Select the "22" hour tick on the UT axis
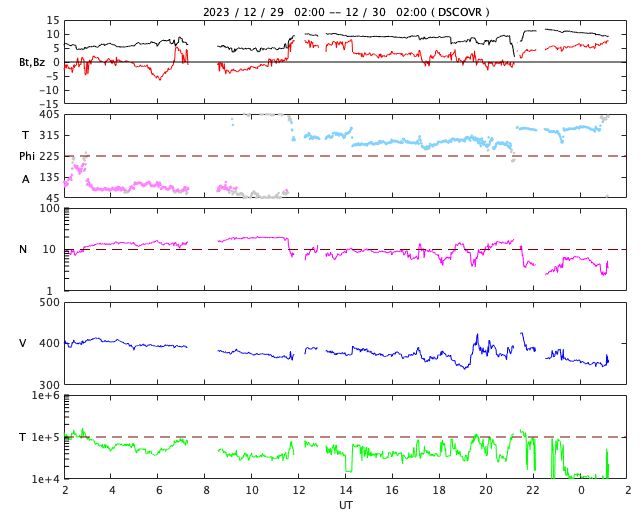Screen dimensions: 640x512 pyautogui.click(x=533, y=490)
